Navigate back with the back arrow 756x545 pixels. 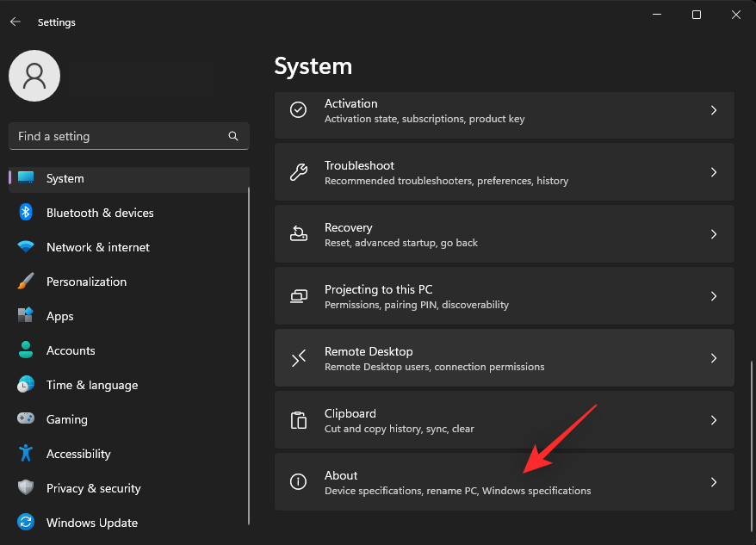point(16,22)
